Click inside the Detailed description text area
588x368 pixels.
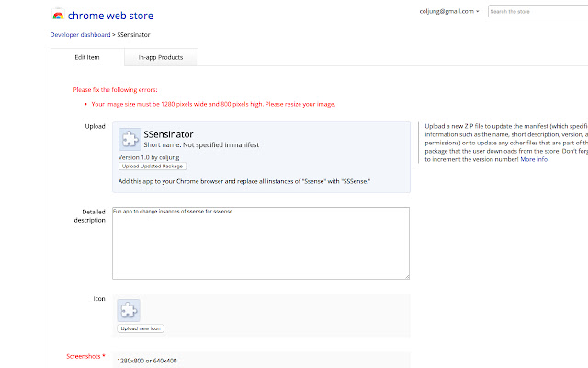click(x=261, y=243)
